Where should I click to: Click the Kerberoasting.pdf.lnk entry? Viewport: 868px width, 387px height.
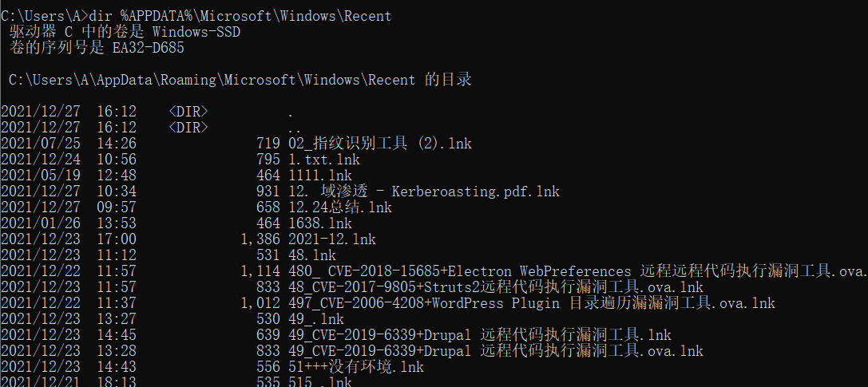(x=423, y=192)
